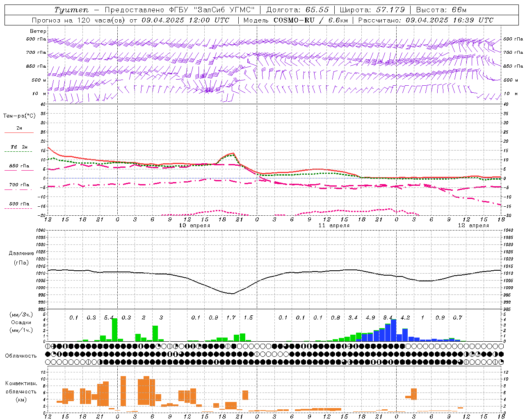Click the computed time "Рассчитано: 09.04.2025 16:39 UTC"

click(426, 20)
